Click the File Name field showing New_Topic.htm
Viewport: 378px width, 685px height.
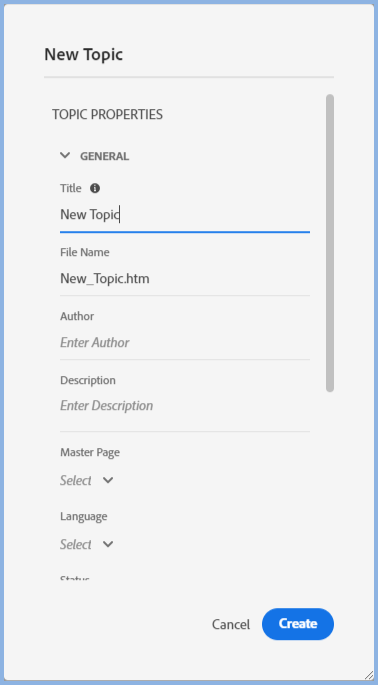[x=185, y=279]
